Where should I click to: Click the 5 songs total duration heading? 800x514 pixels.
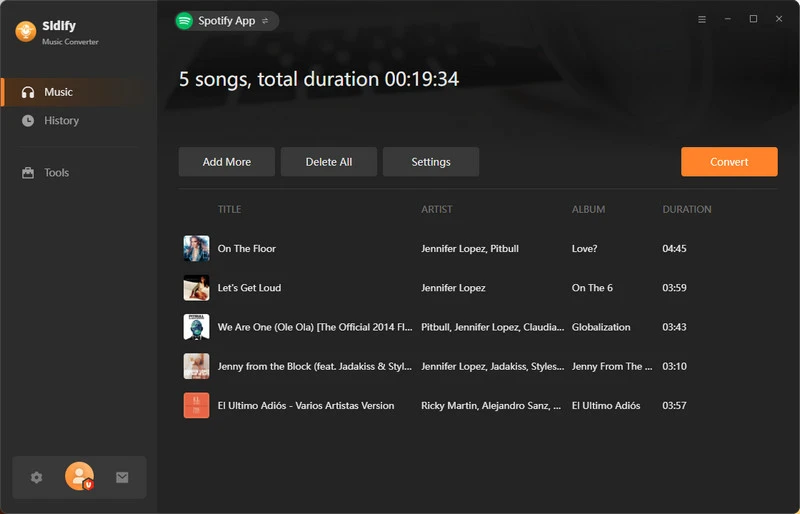(319, 79)
